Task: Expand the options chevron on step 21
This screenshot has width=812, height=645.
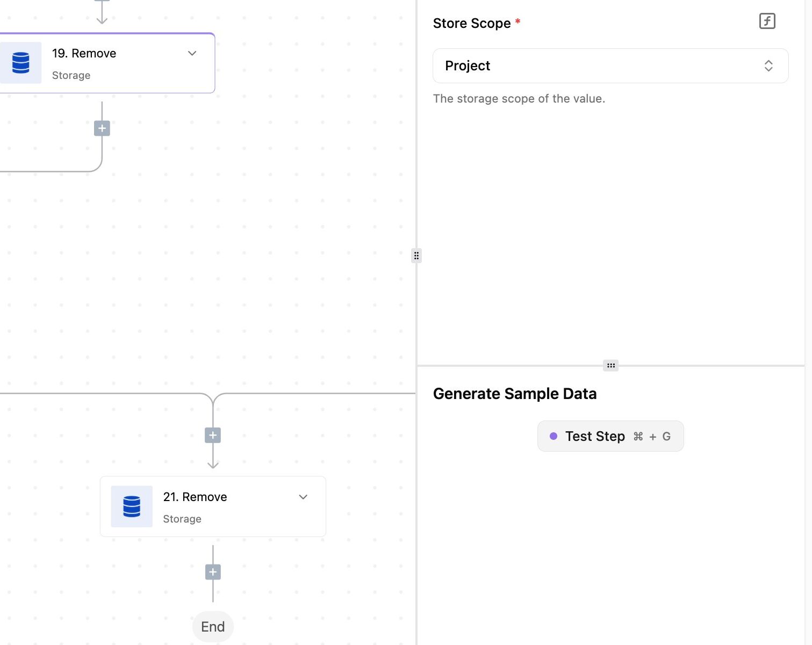Action: [x=303, y=497]
